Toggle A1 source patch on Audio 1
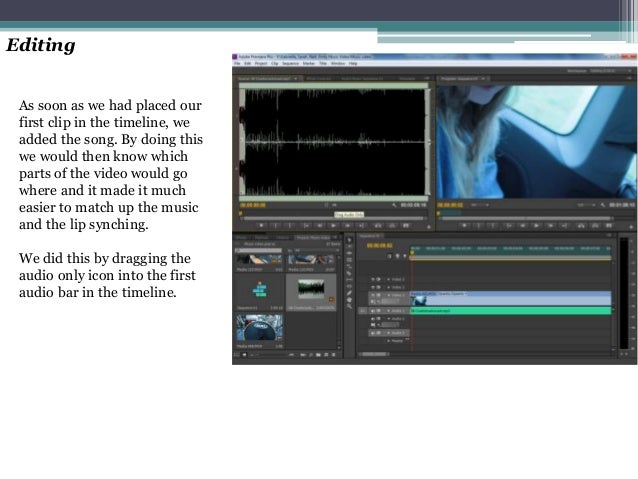Viewport: 638px width, 479px height. [x=363, y=311]
